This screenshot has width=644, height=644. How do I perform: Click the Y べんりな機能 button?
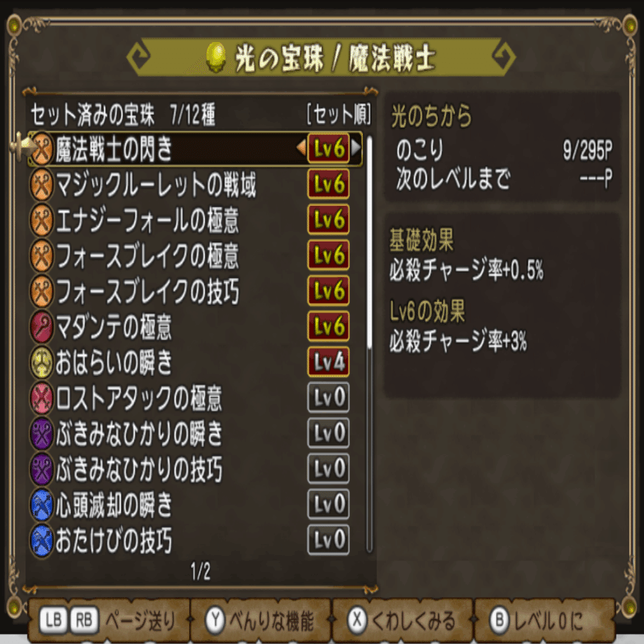tap(260, 621)
